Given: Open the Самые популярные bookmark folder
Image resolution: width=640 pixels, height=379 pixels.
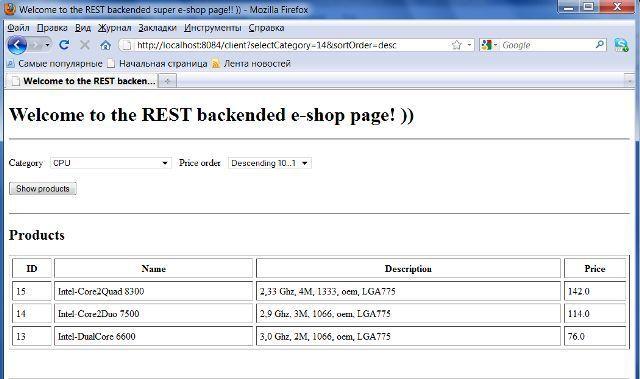Looking at the screenshot, I should (55, 64).
